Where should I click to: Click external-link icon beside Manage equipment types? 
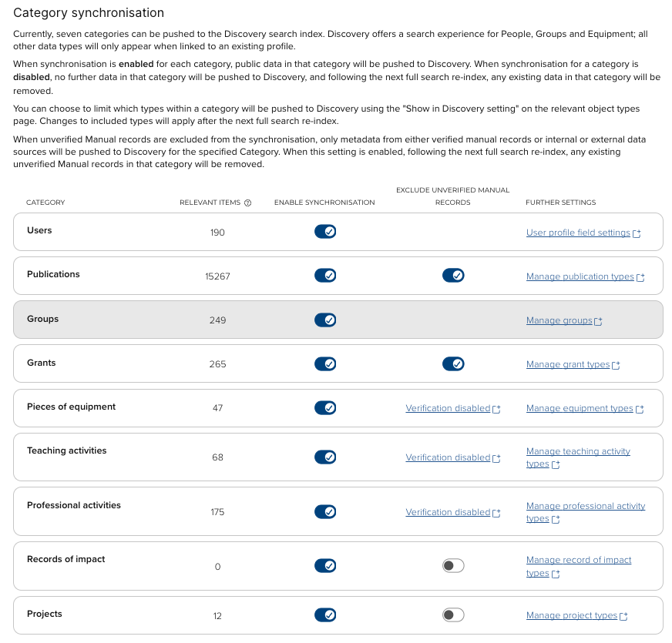click(639, 410)
